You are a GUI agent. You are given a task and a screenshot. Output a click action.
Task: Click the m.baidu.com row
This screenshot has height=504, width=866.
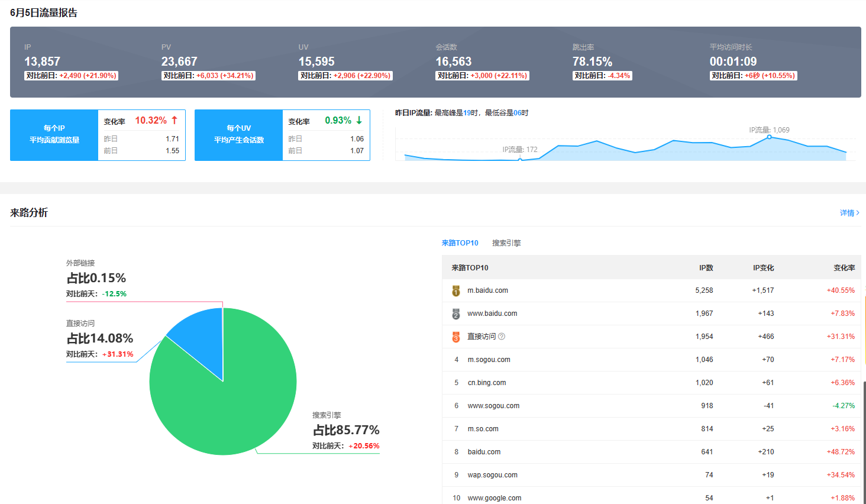pyautogui.click(x=651, y=290)
